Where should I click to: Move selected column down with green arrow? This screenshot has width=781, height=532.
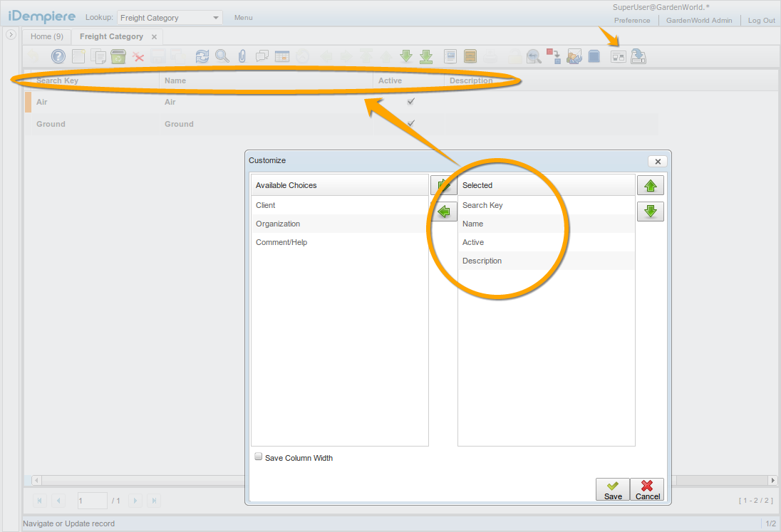point(650,212)
